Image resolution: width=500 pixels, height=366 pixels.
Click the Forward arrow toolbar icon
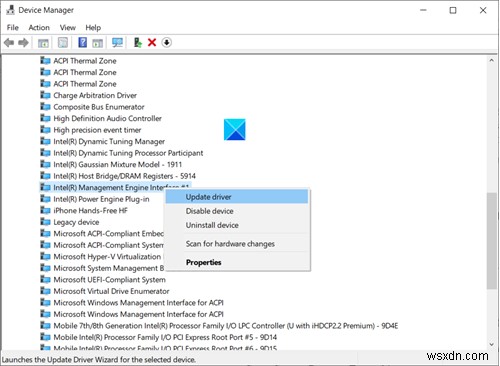coord(23,43)
